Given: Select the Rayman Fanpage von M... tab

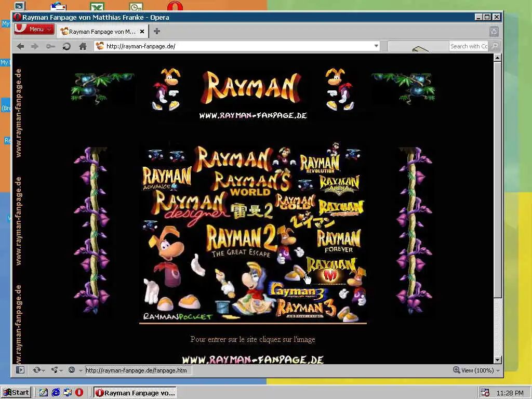Looking at the screenshot, I should (x=102, y=32).
